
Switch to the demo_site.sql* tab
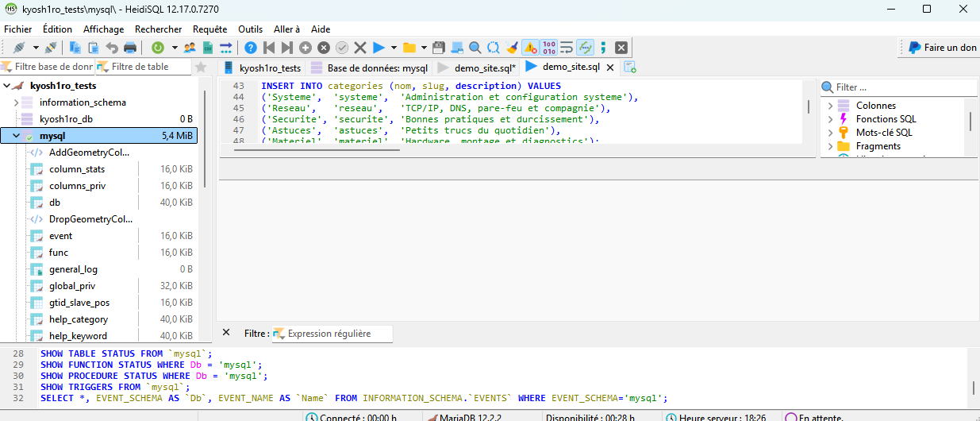(x=476, y=68)
